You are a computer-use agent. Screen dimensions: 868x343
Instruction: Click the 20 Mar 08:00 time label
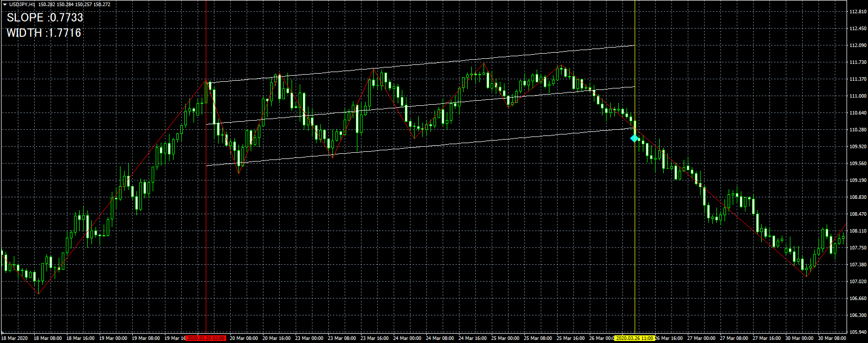point(244,338)
